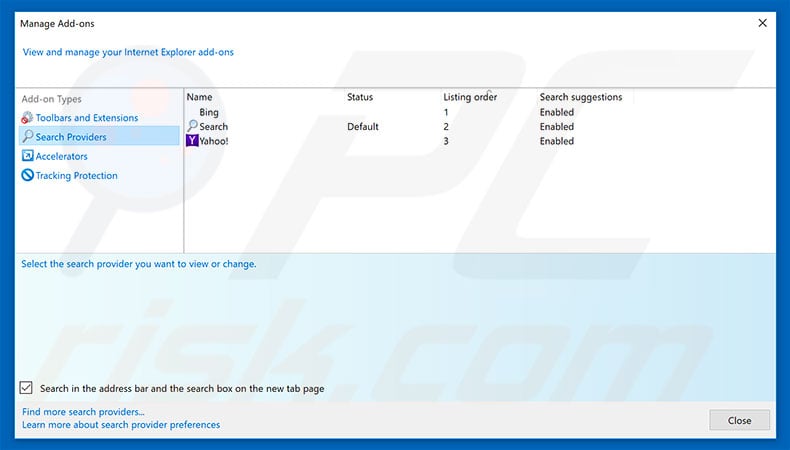The image size is (790, 450).
Task: Click the checkbox label about address bar search
Action: tap(182, 389)
